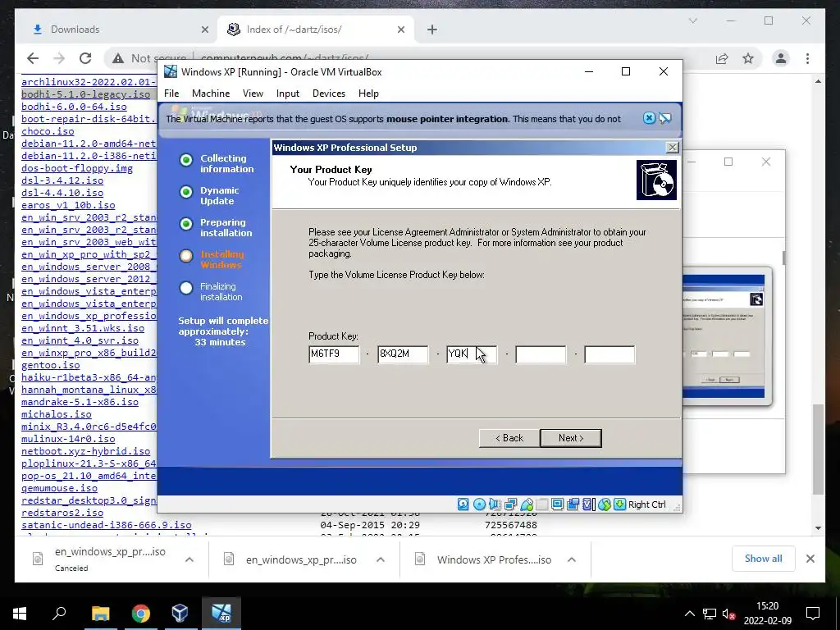Reload the Chrome page
This screenshot has height=630, width=840.
tap(85, 58)
